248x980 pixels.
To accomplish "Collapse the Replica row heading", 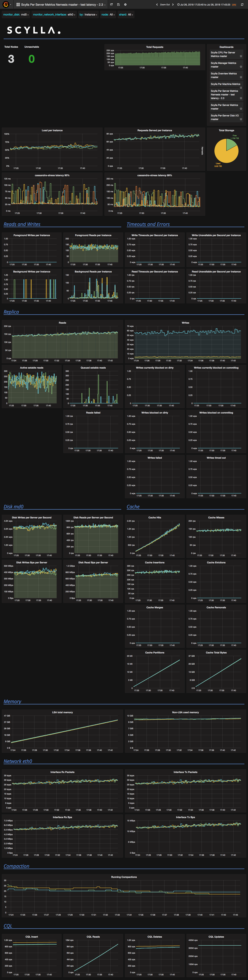I will [x=11, y=312].
